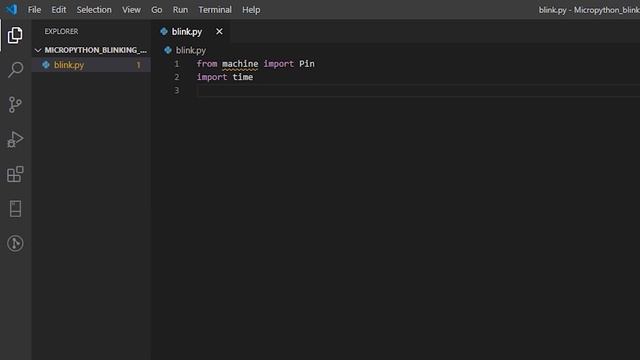The height and width of the screenshot is (360, 640).
Task: Click the problem count badge on blink.py
Action: tap(138, 65)
